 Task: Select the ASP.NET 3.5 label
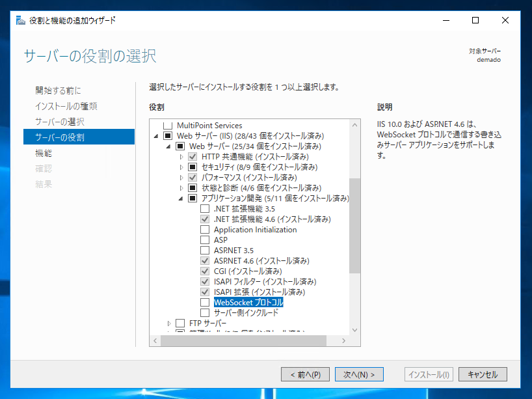[233, 250]
